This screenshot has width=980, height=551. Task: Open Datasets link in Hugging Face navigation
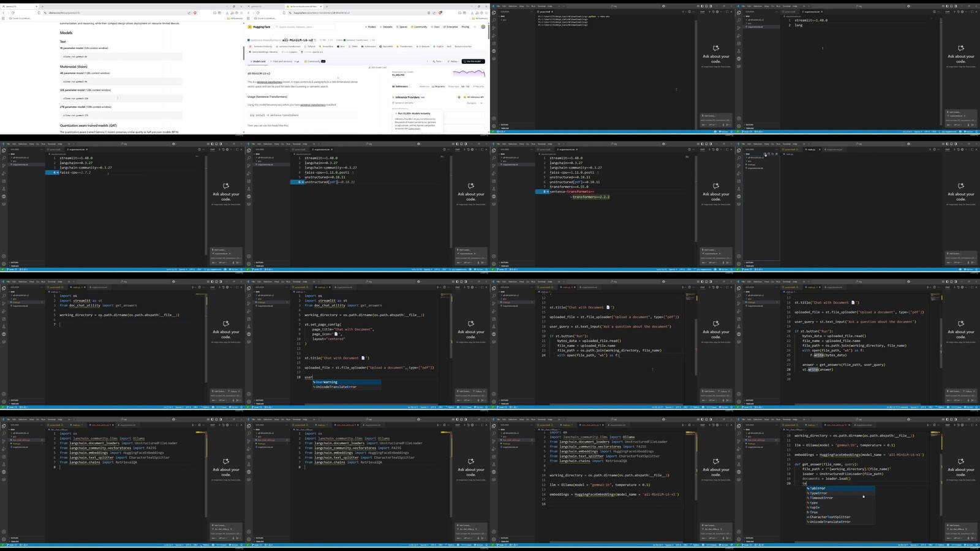386,27
